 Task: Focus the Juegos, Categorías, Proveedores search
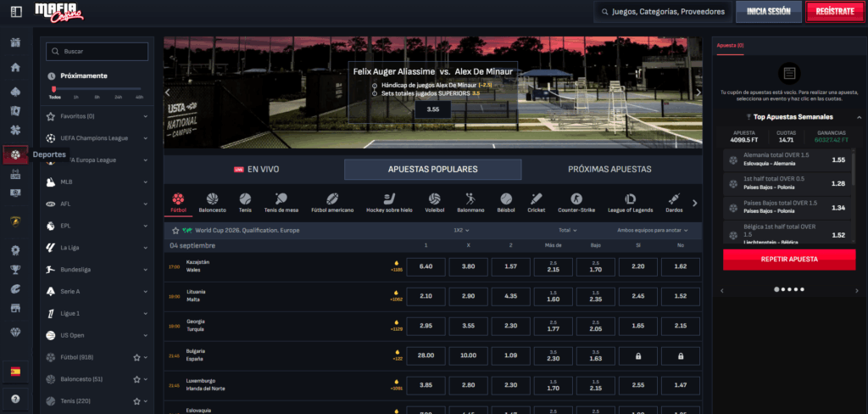tap(663, 12)
